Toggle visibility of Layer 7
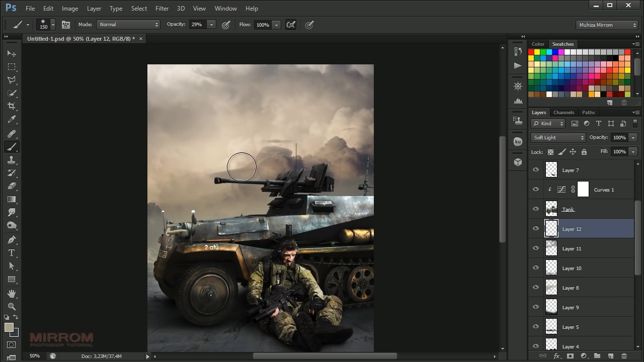The height and width of the screenshot is (362, 644). point(536,170)
